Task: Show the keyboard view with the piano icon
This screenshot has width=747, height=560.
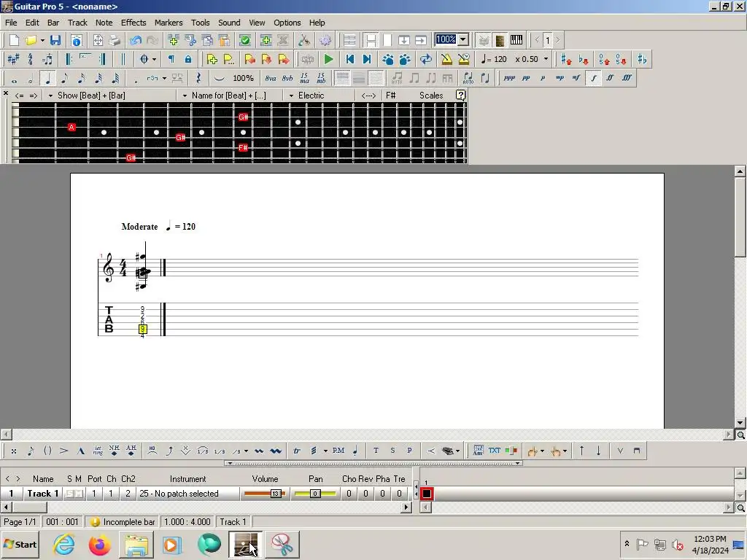Action: (516, 41)
